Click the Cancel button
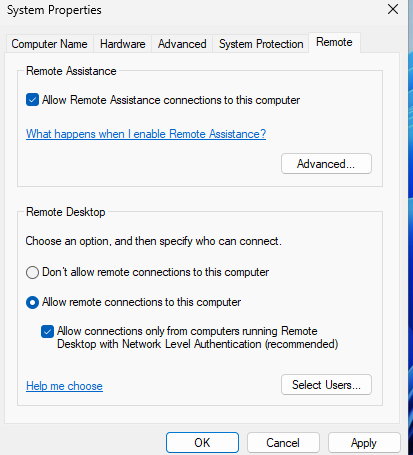413x455 pixels. click(283, 443)
